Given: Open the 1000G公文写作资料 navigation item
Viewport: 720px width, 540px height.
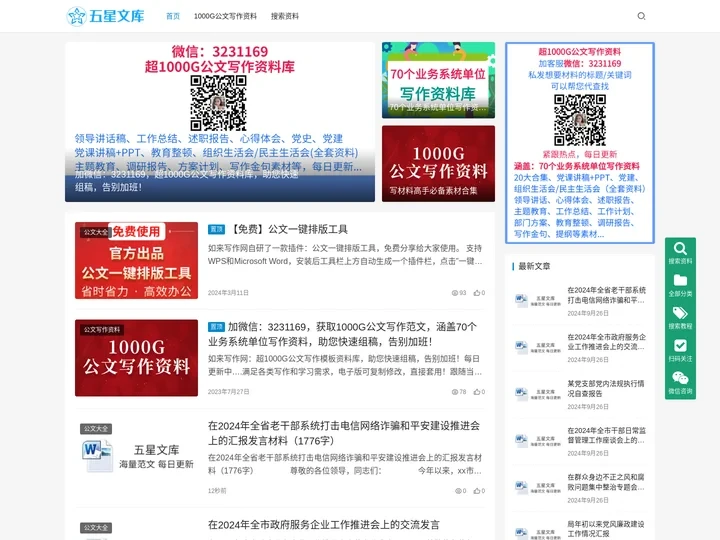Looking at the screenshot, I should (225, 16).
